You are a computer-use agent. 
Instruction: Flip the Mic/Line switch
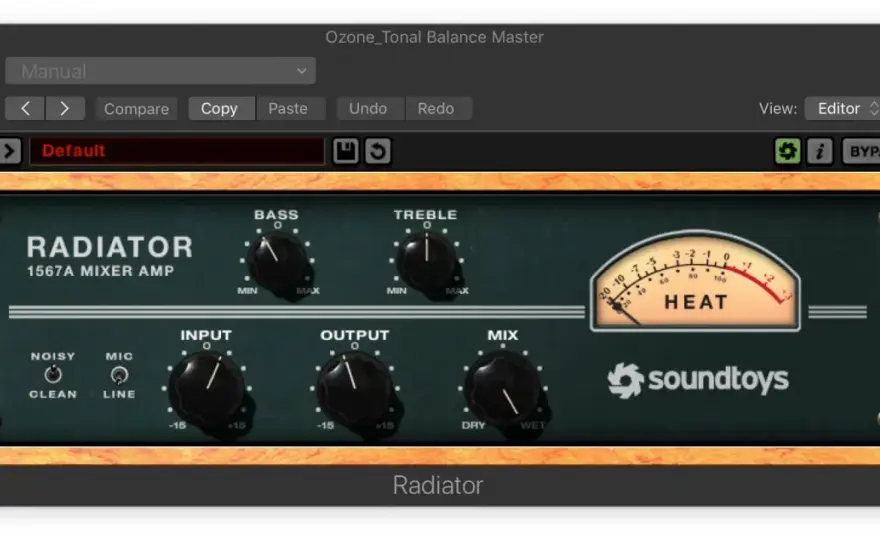119,375
